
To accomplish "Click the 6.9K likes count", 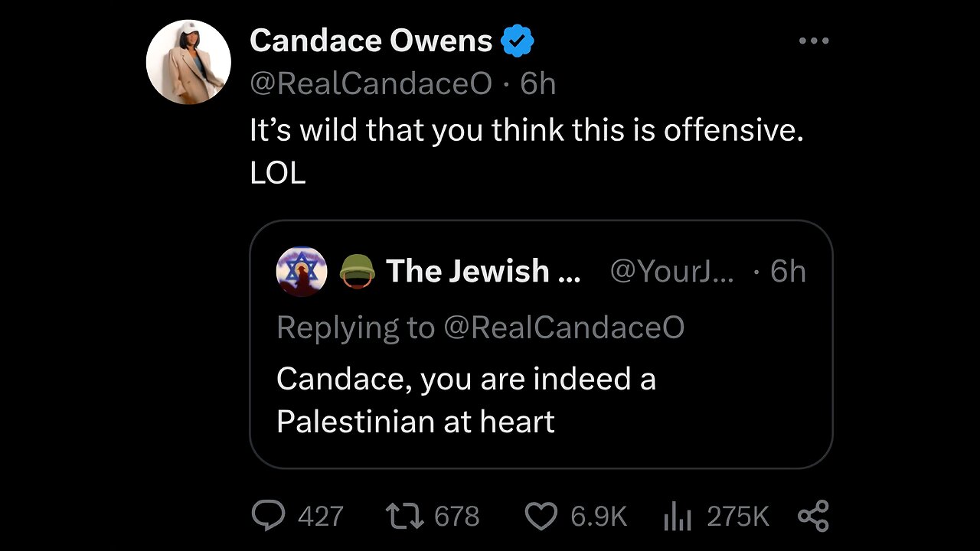I will [598, 517].
